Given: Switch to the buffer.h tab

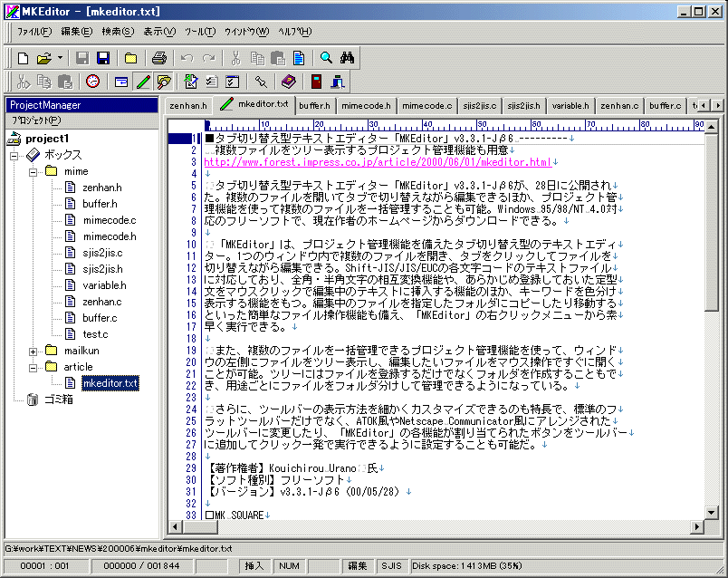Looking at the screenshot, I should pos(313,104).
